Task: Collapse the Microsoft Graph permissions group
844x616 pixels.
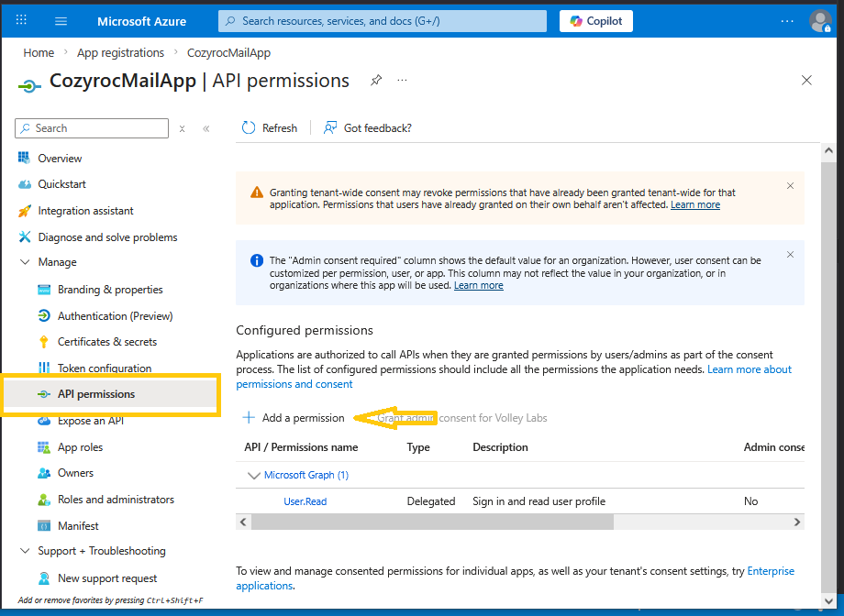Action: coord(254,475)
